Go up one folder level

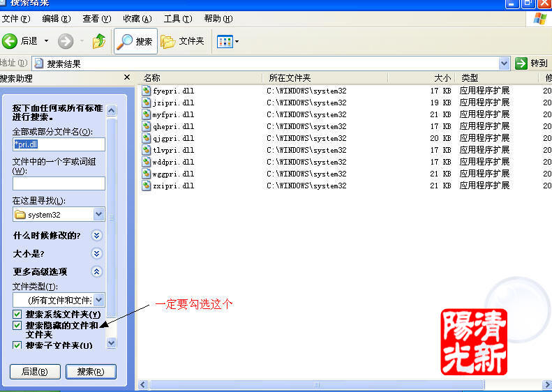99,41
